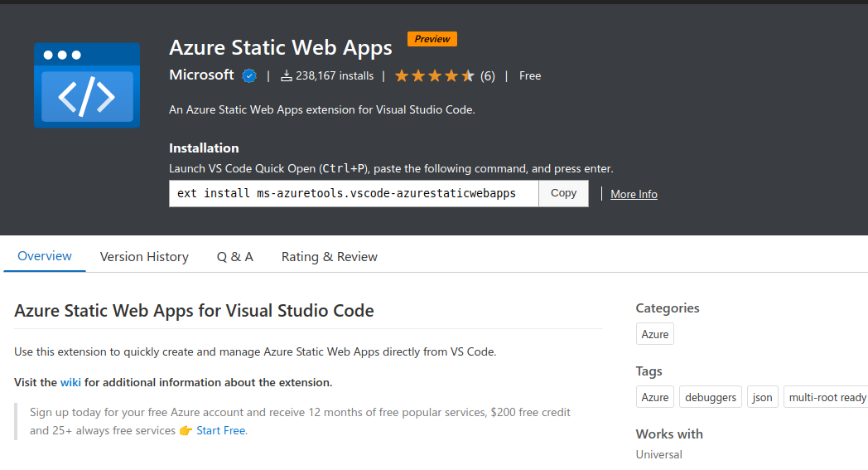Open the Overview tab

click(x=44, y=256)
